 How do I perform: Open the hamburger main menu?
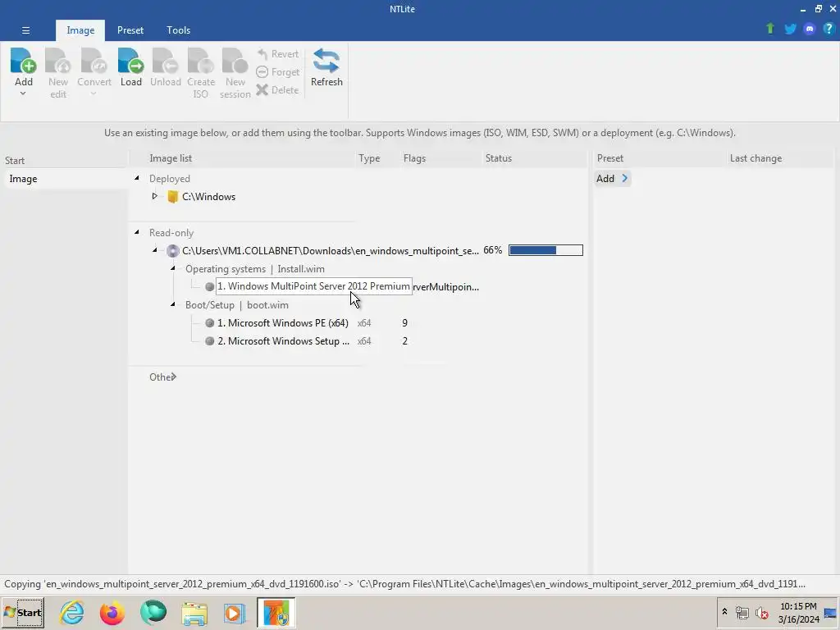tap(25, 30)
